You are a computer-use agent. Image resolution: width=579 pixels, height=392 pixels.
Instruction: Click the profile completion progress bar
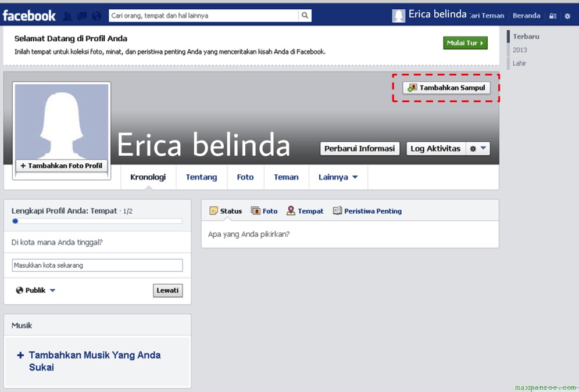(x=97, y=221)
